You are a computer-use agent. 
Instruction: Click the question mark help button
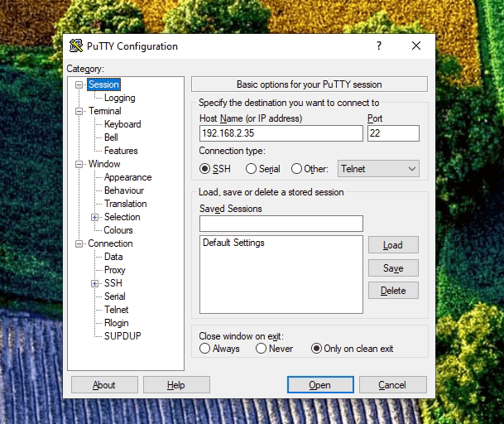click(x=379, y=46)
